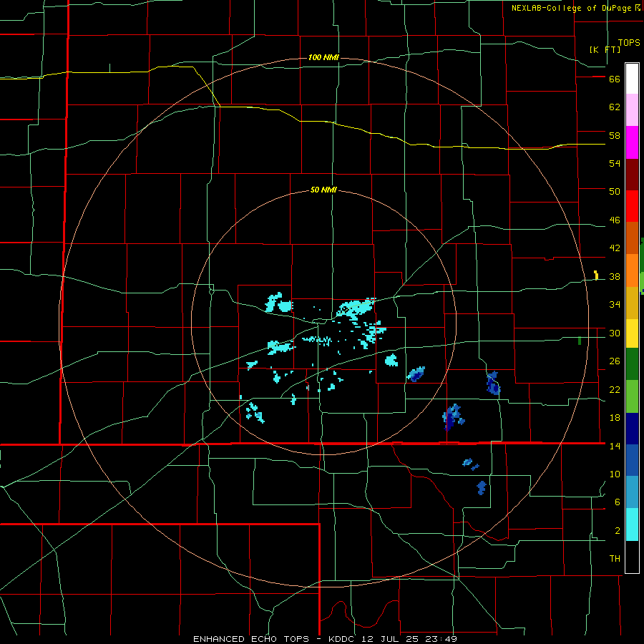Screen dimensions: 644x644
Task: Click the legend value 22
Action: click(615, 389)
